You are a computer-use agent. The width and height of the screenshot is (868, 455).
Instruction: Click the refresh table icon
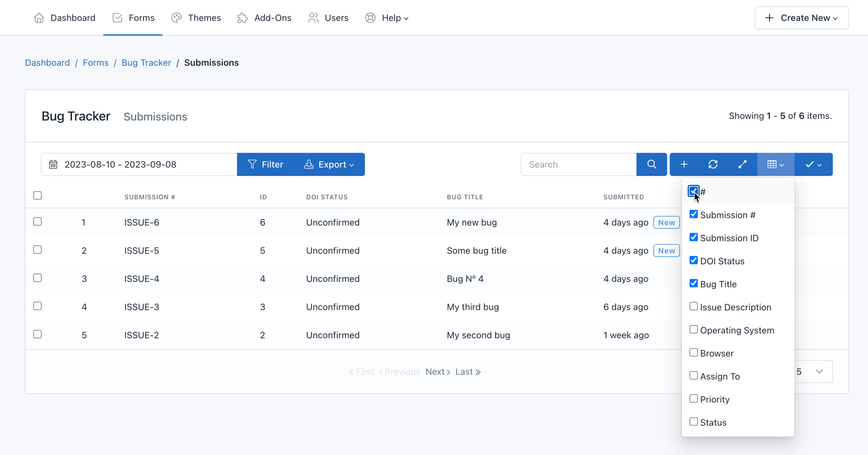pos(713,164)
